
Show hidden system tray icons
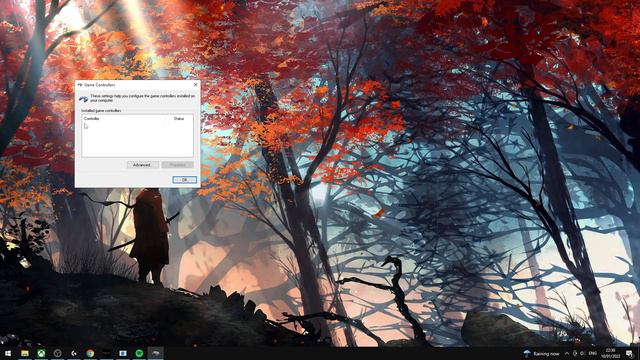tap(567, 353)
